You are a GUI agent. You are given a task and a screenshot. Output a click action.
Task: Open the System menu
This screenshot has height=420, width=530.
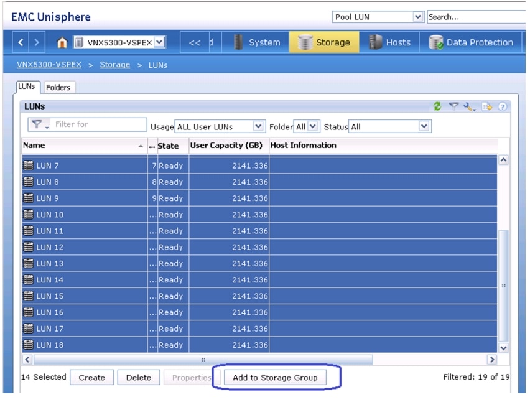click(x=257, y=42)
